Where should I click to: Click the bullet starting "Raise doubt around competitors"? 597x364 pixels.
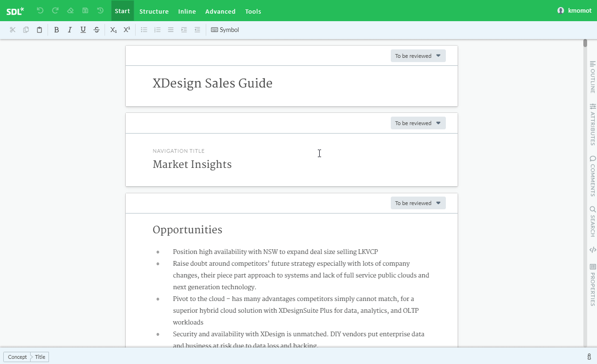(x=301, y=275)
